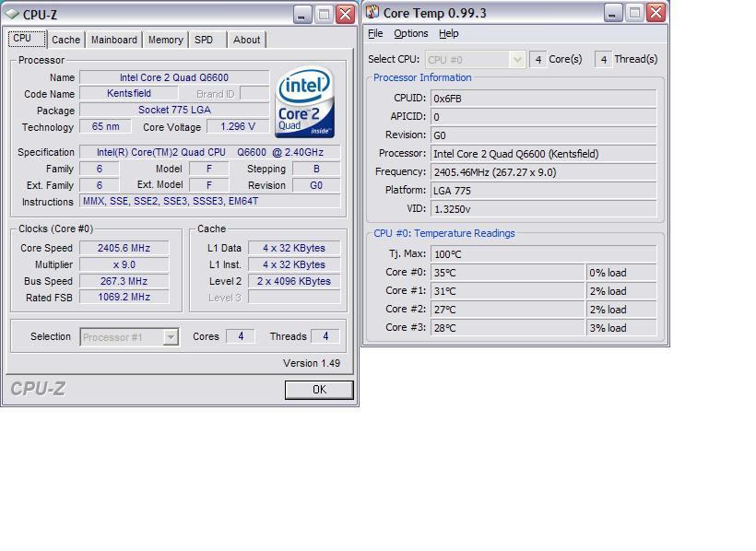Minimize the CPU-Z window
The image size is (756, 551).
tap(302, 15)
